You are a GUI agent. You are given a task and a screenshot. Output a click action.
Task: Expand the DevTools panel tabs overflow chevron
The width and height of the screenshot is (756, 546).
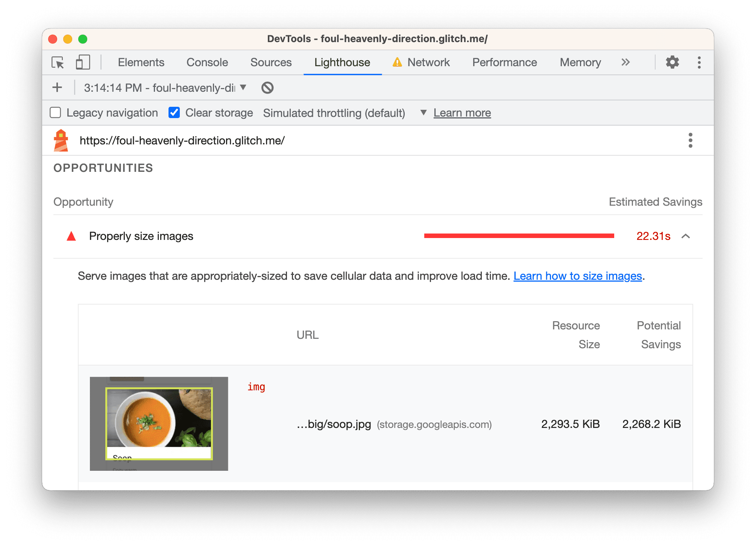click(627, 63)
